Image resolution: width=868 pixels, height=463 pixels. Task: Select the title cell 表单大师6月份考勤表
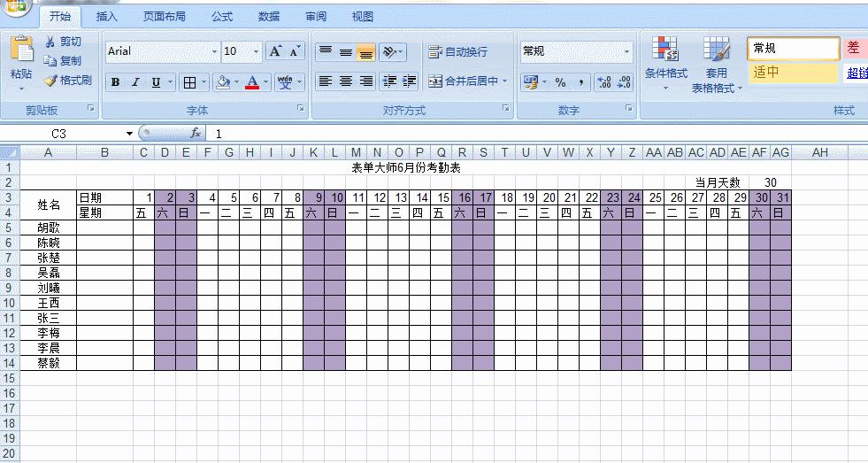tap(406, 167)
